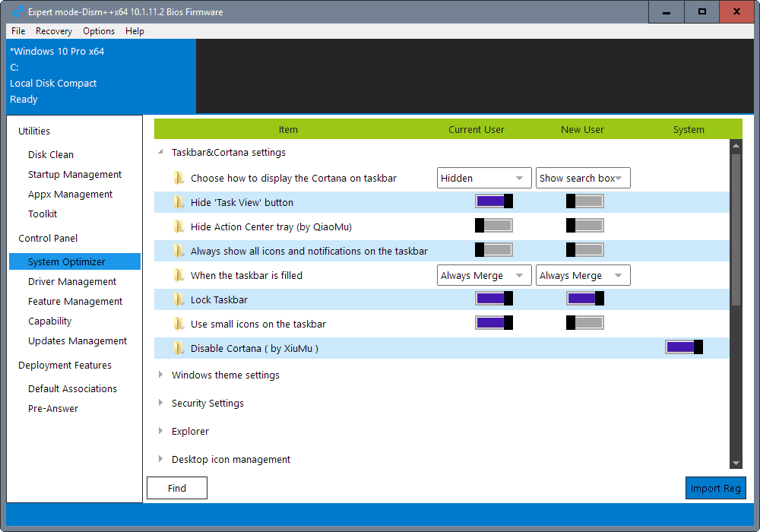This screenshot has width=760, height=532.
Task: Open the Options menu
Action: [x=99, y=31]
